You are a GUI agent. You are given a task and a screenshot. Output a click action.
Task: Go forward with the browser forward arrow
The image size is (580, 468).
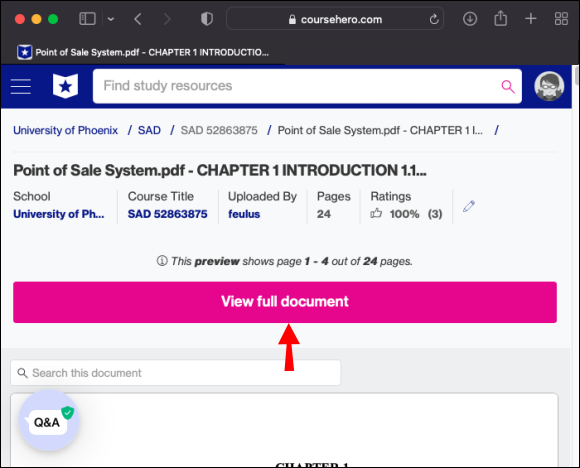[x=167, y=19]
